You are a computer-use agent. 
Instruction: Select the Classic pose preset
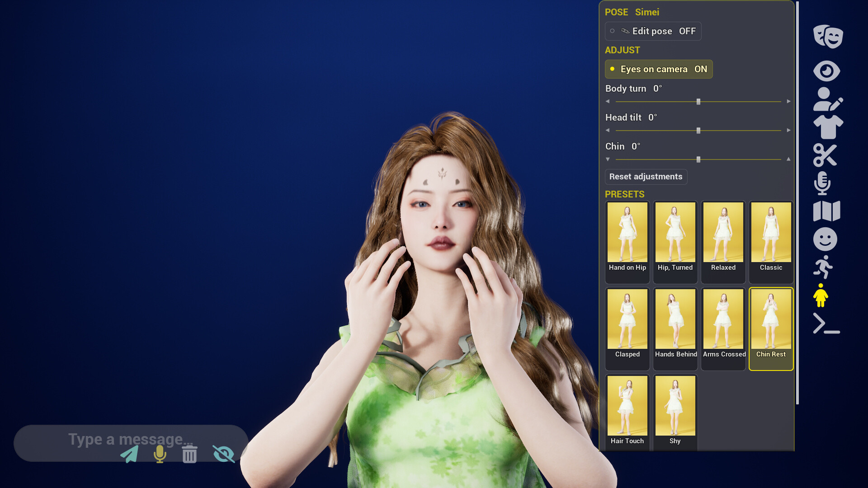(771, 242)
